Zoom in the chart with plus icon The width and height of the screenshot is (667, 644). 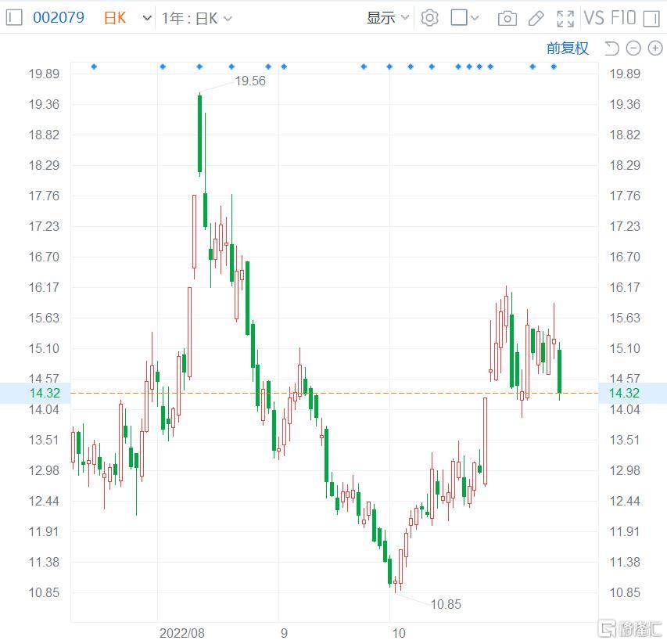(655, 48)
